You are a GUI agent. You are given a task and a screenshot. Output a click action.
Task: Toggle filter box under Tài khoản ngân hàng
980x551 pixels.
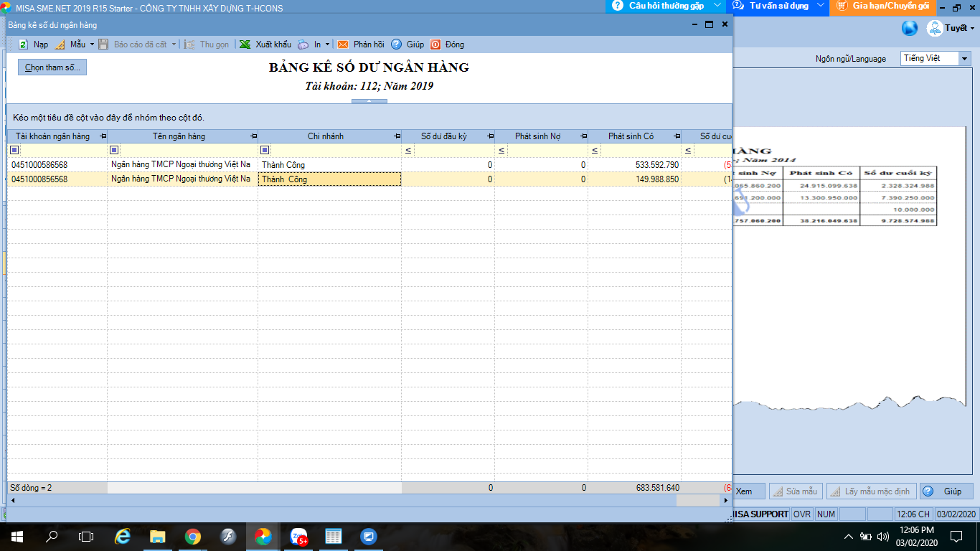pyautogui.click(x=14, y=150)
